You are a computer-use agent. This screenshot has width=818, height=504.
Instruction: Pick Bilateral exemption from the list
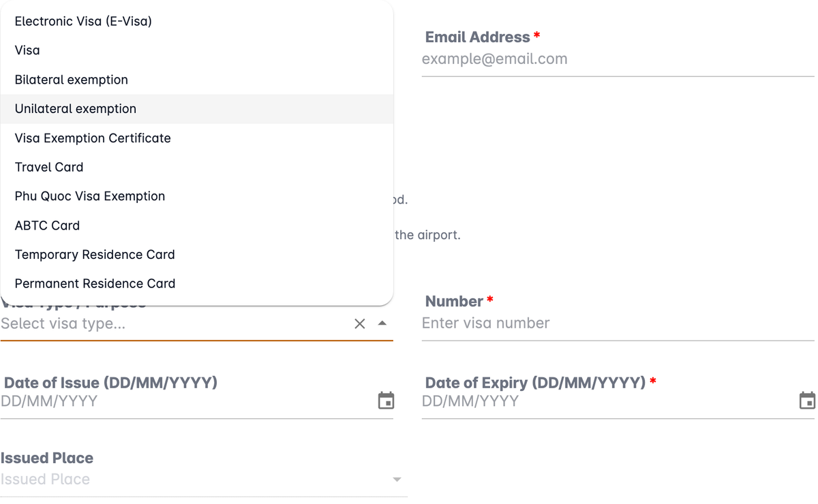pyautogui.click(x=197, y=80)
